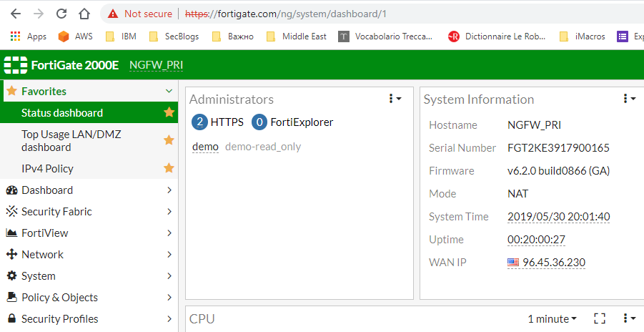
Task: Click the Uptime value 00:20:00:27
Action: click(536, 240)
